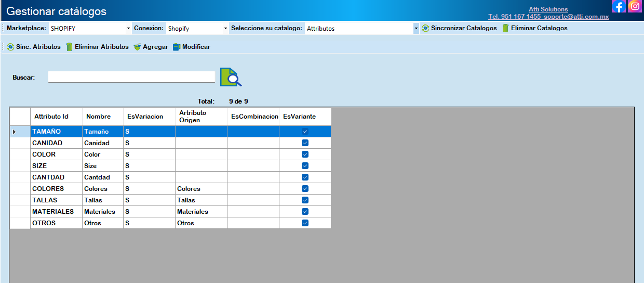Screen dimensions: 644x283
Task: Open the Facebook icon link
Action: pos(619,6)
